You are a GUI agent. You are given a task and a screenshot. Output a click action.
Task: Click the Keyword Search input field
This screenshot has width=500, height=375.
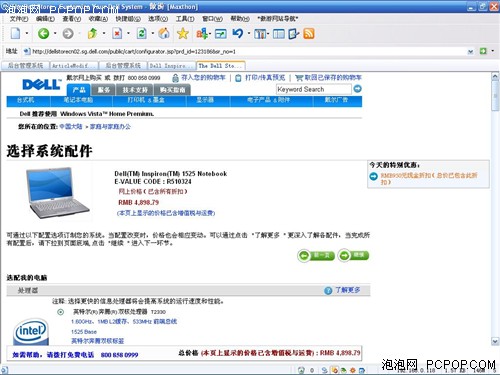point(314,89)
